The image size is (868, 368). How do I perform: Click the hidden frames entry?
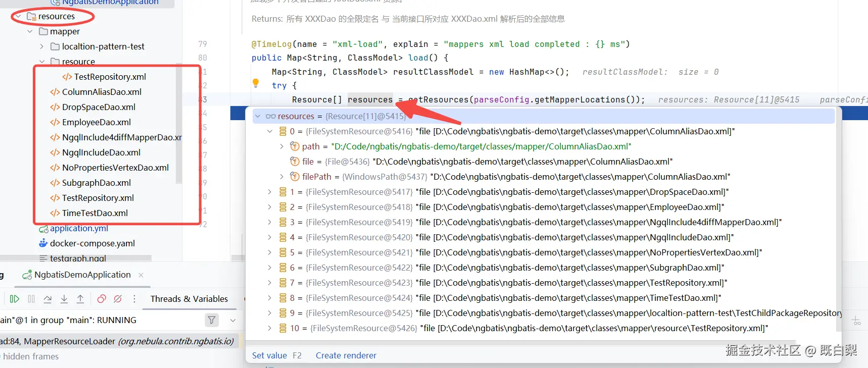30,356
